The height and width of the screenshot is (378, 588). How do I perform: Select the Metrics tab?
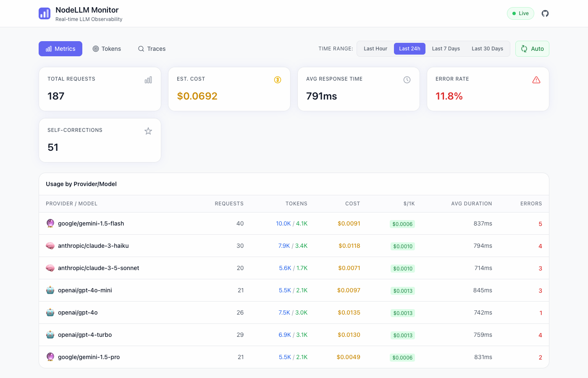[x=60, y=48]
